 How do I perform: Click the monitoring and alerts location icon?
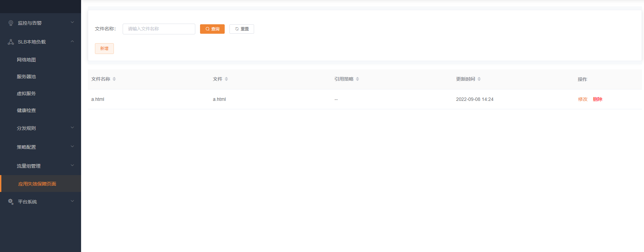pyautogui.click(x=11, y=23)
